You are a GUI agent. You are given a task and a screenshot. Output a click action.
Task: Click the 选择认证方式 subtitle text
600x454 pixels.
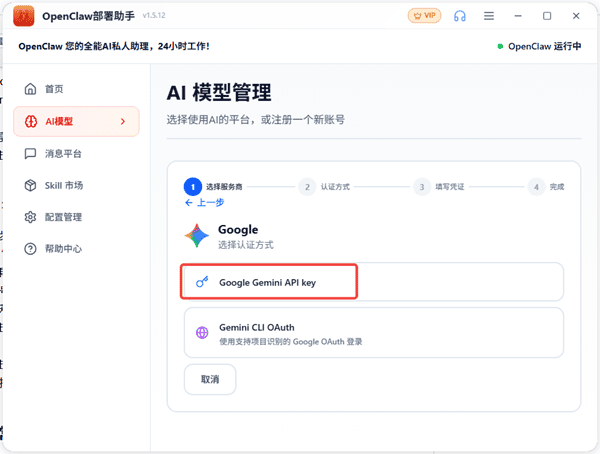click(246, 245)
